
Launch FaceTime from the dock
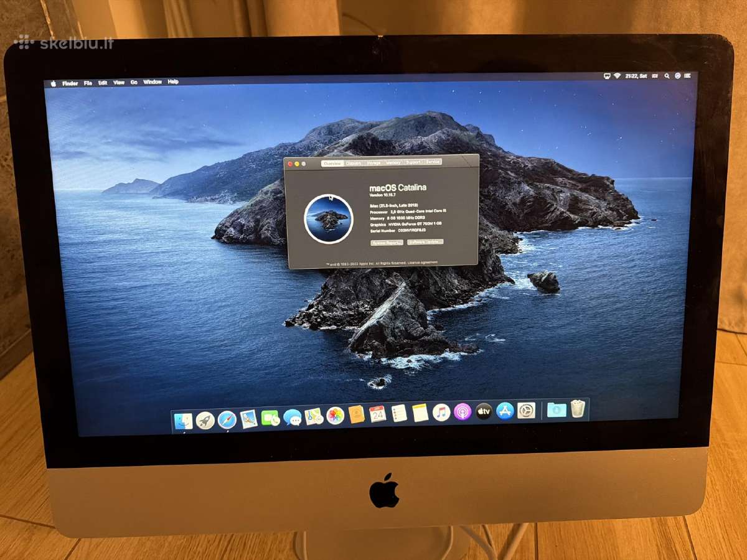coord(270,418)
